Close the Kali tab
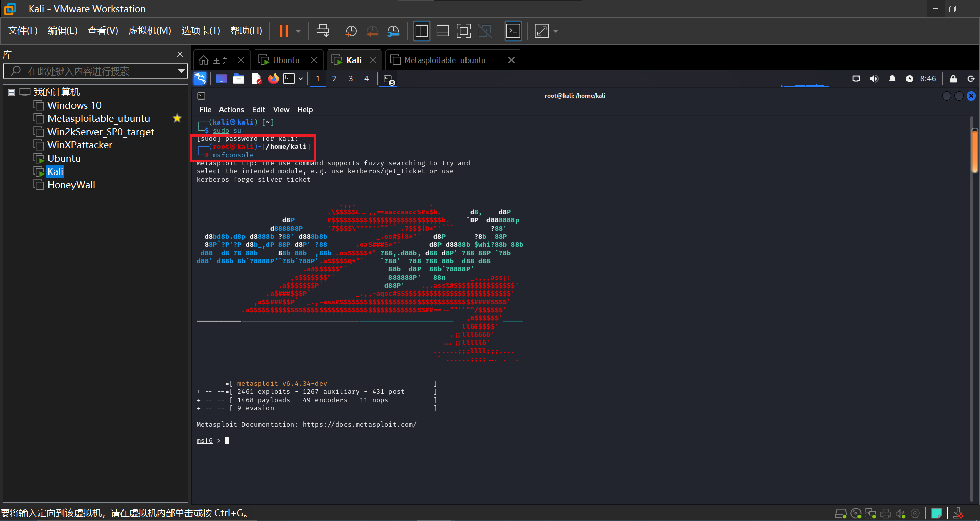Image resolution: width=980 pixels, height=521 pixels. [373, 60]
